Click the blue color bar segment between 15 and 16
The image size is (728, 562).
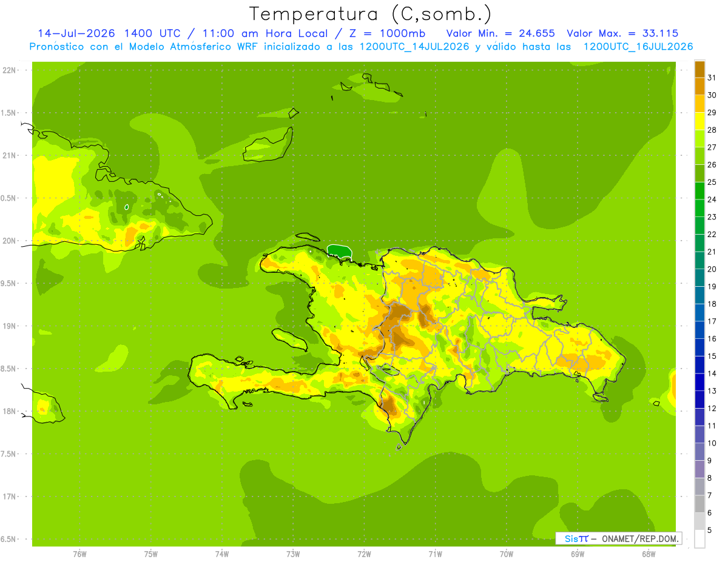699,347
